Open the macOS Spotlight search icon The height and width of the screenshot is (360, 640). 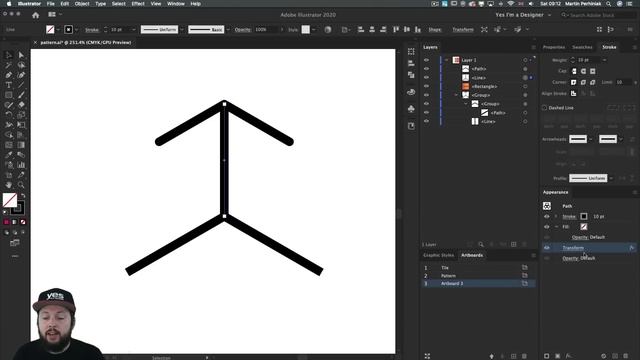pyautogui.click(x=609, y=4)
